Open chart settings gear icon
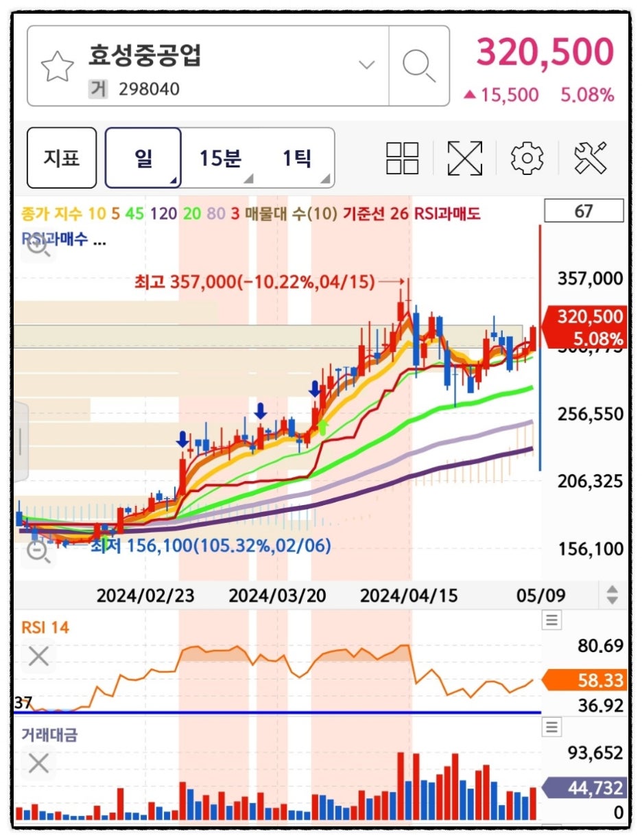 [527, 159]
